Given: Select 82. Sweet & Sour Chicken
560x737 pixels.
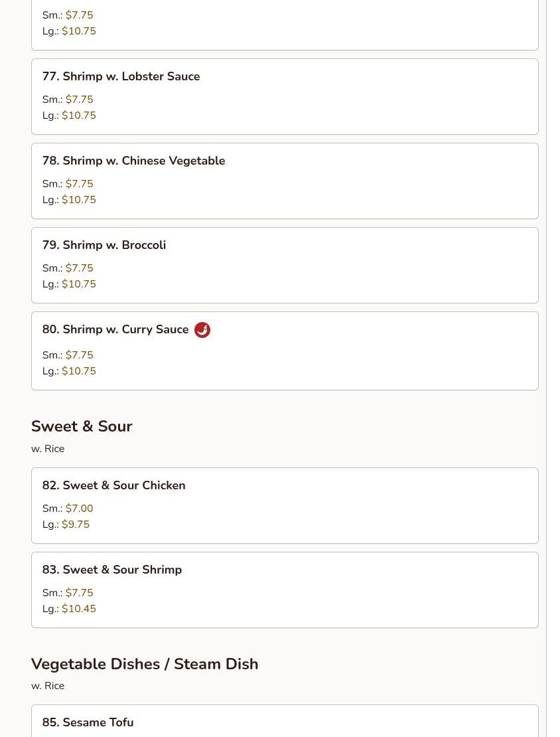Looking at the screenshot, I should (x=114, y=486).
